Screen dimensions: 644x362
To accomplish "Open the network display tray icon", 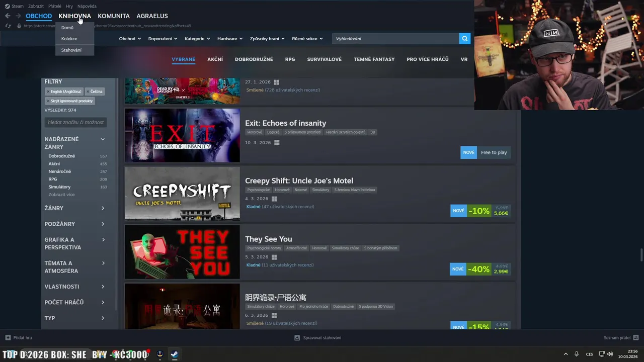I will click(x=602, y=354).
